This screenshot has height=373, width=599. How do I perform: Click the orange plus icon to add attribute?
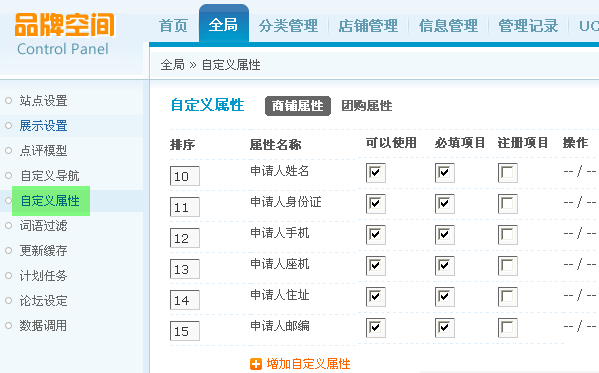pyautogui.click(x=256, y=364)
